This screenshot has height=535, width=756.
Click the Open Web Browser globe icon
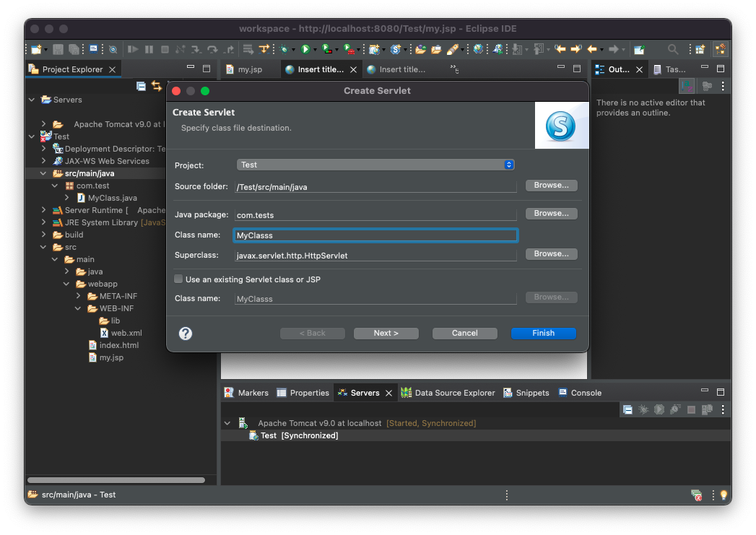pyautogui.click(x=478, y=49)
